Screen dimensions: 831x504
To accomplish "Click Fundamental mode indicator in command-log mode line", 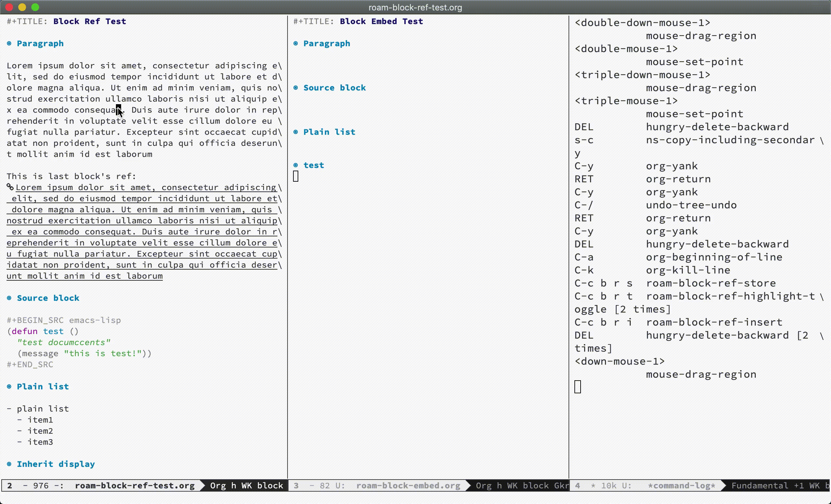I will (x=759, y=485).
